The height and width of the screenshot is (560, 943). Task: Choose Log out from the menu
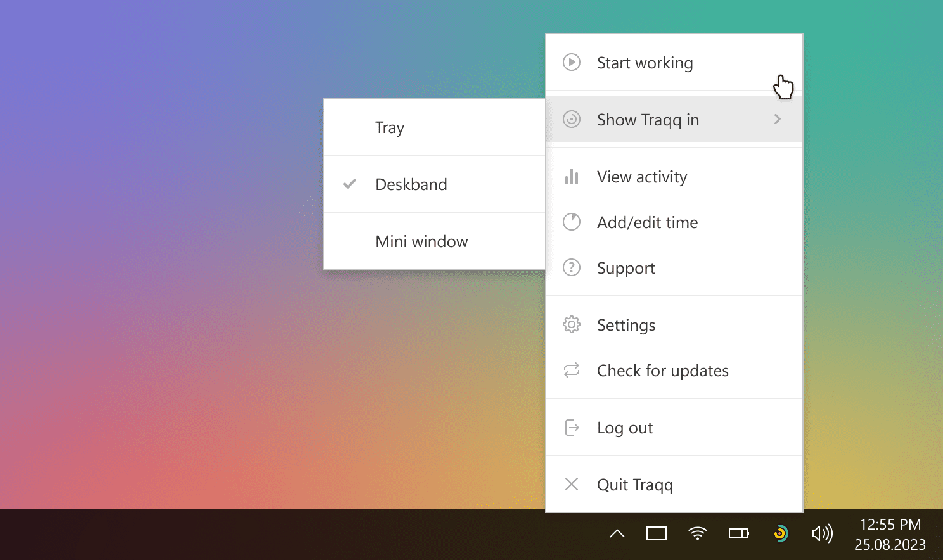[674, 428]
